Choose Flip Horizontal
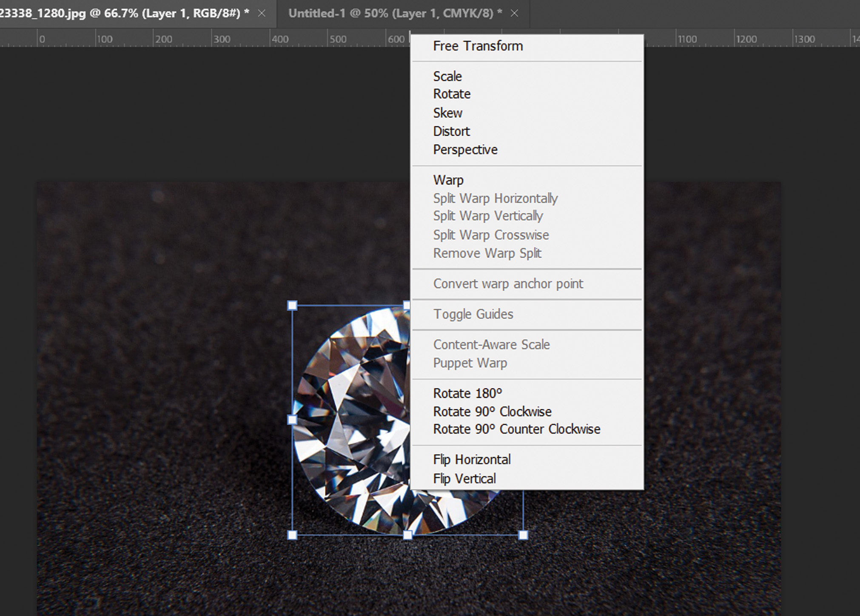This screenshot has height=616, width=860. [x=471, y=460]
